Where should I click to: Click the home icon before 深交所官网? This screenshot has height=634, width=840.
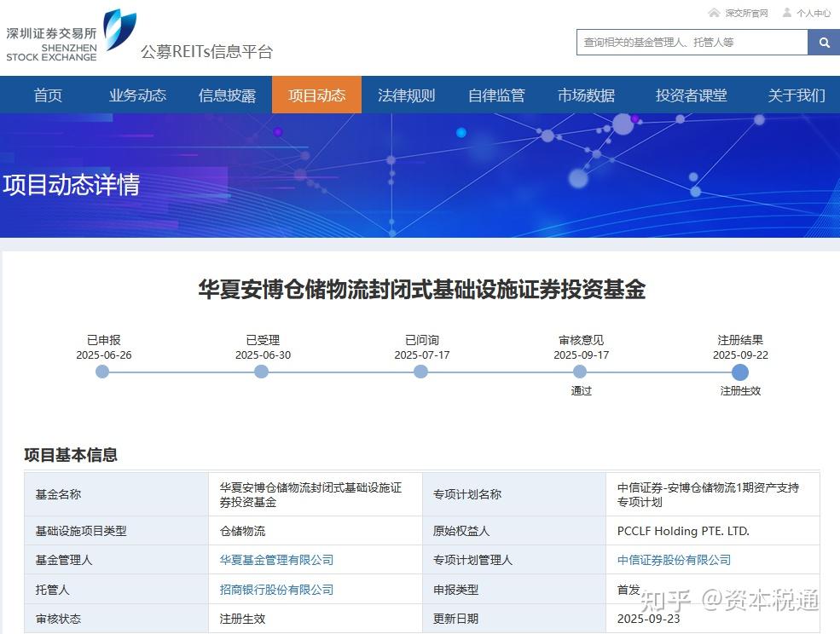click(713, 13)
